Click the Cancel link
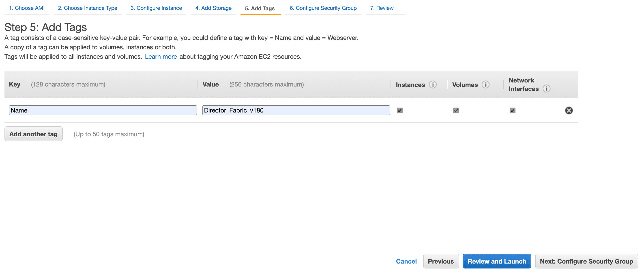The width and height of the screenshot is (644, 277). click(406, 261)
